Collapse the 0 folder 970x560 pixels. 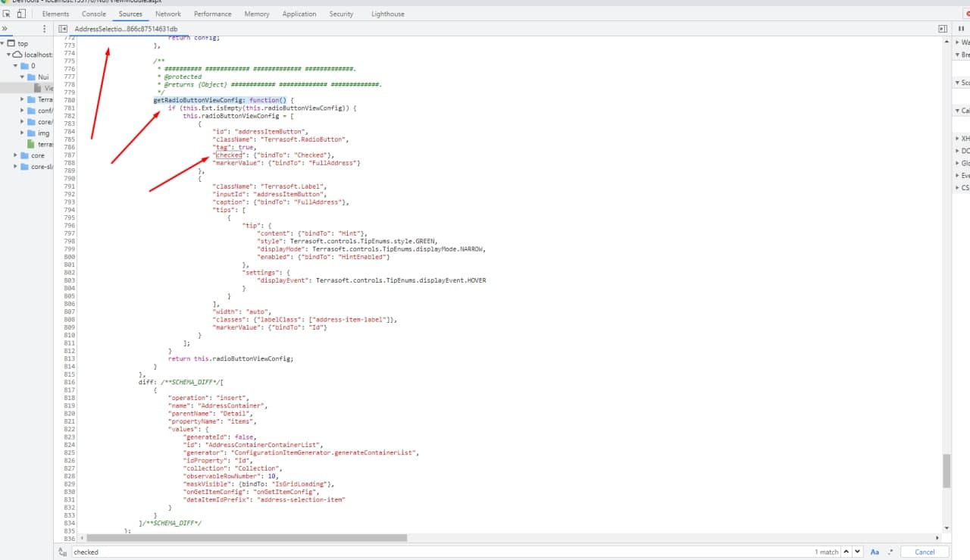[15, 66]
